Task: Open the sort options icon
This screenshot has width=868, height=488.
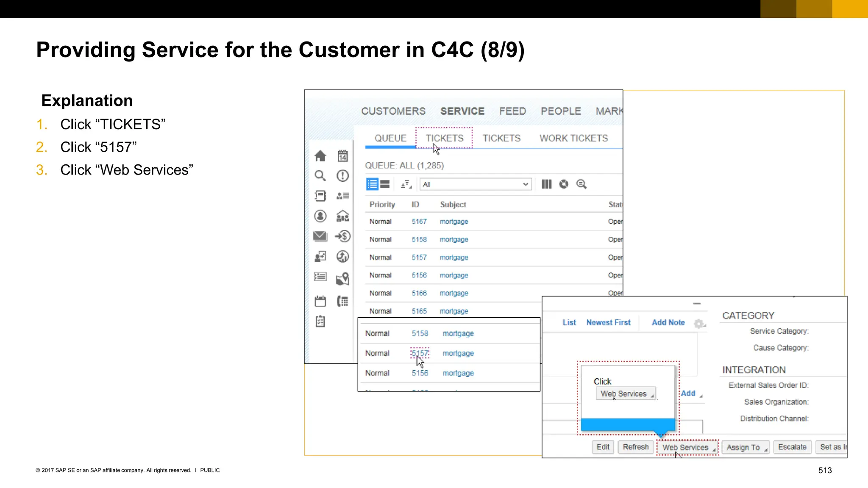Action: (x=406, y=184)
